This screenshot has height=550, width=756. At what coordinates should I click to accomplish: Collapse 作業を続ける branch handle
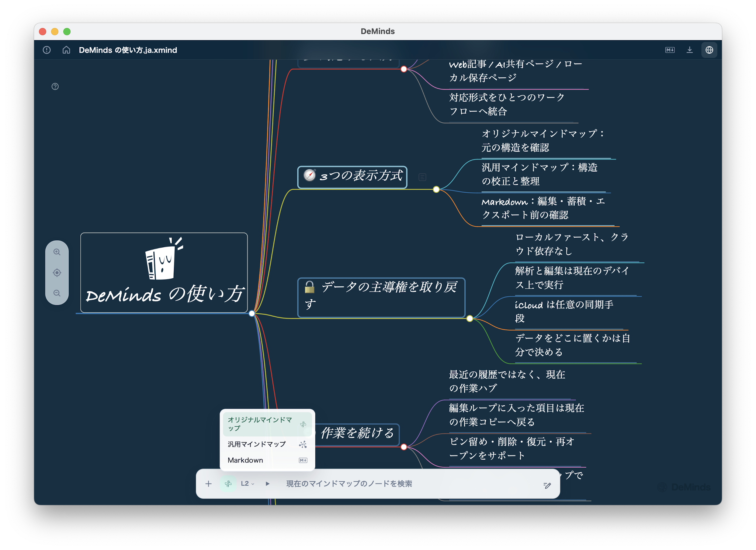(x=404, y=447)
